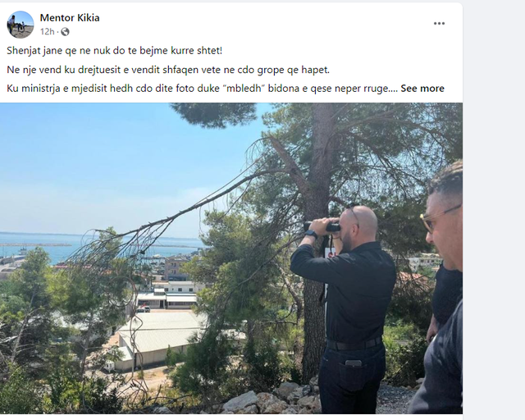Click the binoculars held by the man
This screenshot has width=525, height=420.
323,226
